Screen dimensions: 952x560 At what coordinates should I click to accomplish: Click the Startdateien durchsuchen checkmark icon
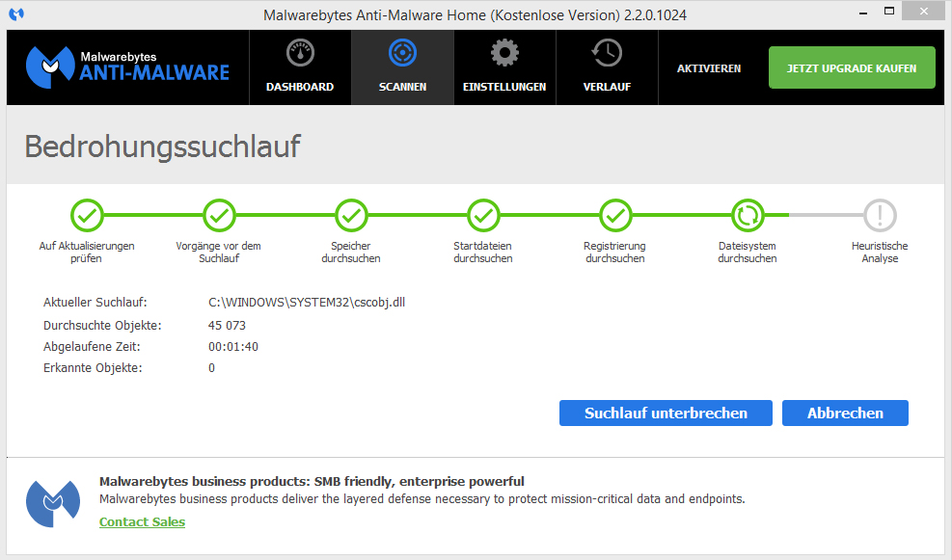pyautogui.click(x=483, y=215)
